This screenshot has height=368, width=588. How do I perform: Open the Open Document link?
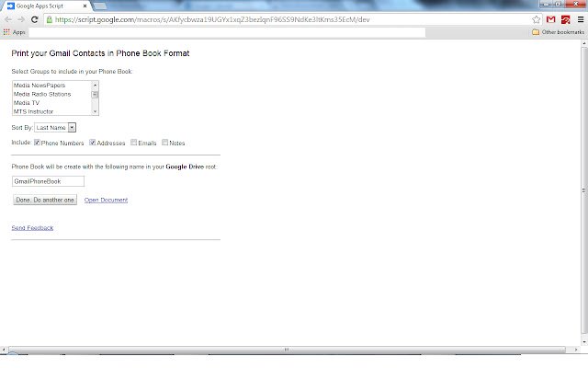click(x=106, y=200)
